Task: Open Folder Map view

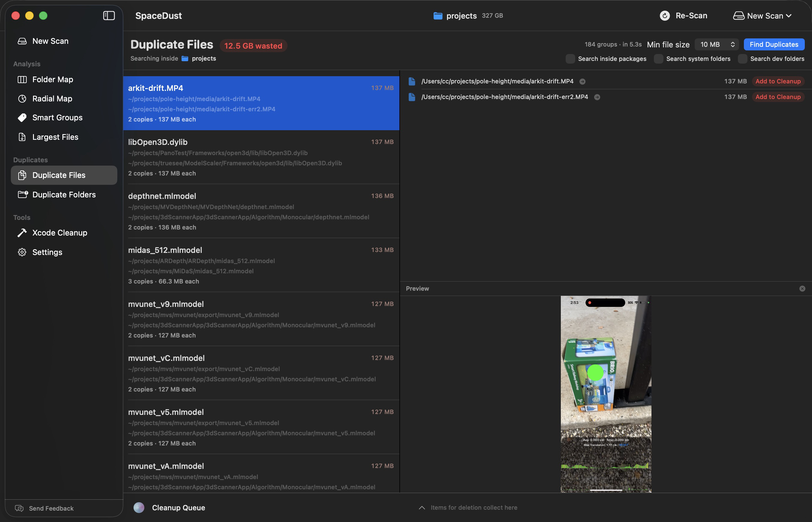Action: (x=64, y=79)
